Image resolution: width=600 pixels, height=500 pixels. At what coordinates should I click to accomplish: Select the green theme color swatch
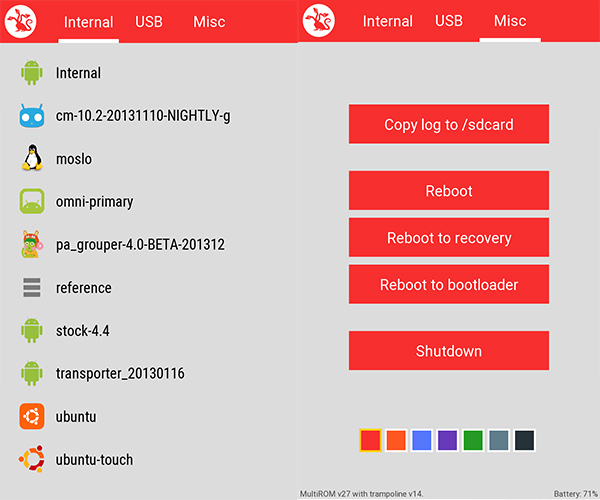click(x=473, y=440)
